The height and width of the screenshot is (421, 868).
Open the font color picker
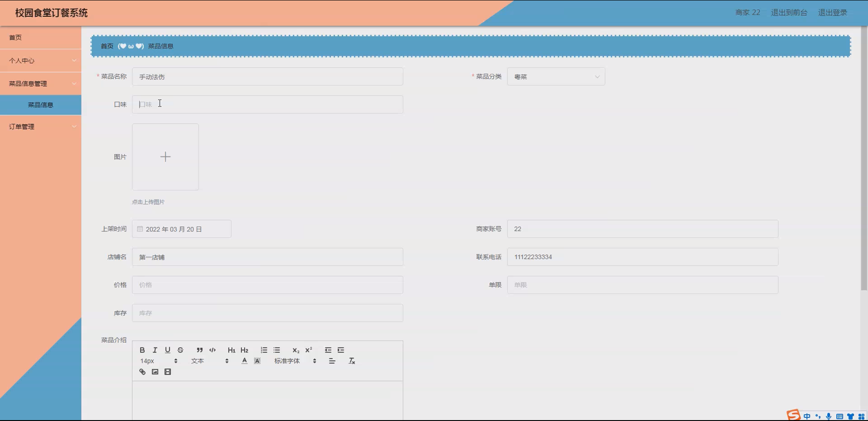[244, 361]
